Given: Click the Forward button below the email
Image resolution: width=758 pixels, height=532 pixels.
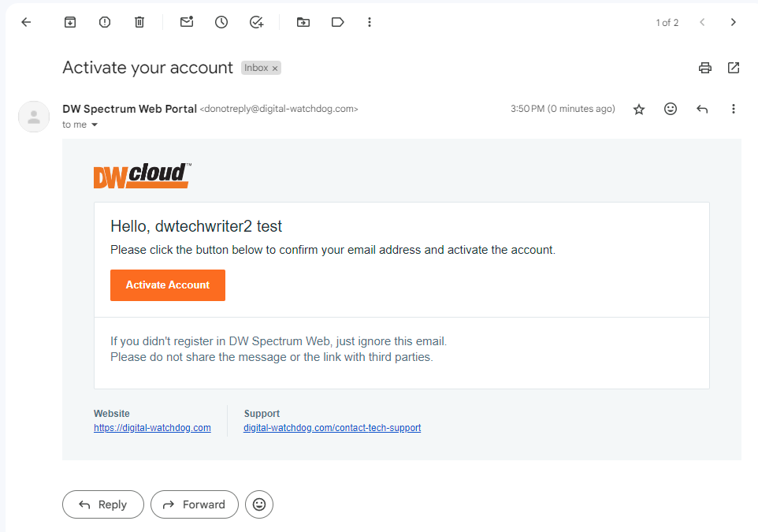Looking at the screenshot, I should coord(194,504).
